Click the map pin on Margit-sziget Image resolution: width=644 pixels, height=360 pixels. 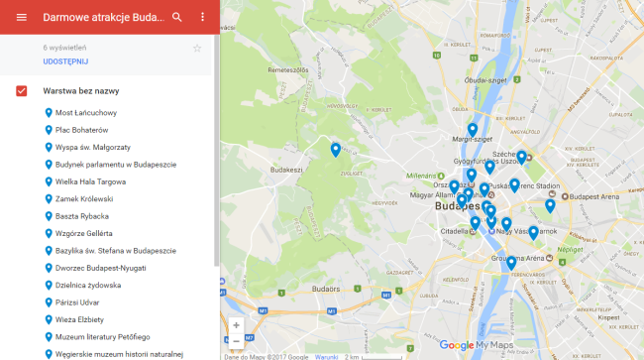pyautogui.click(x=473, y=130)
